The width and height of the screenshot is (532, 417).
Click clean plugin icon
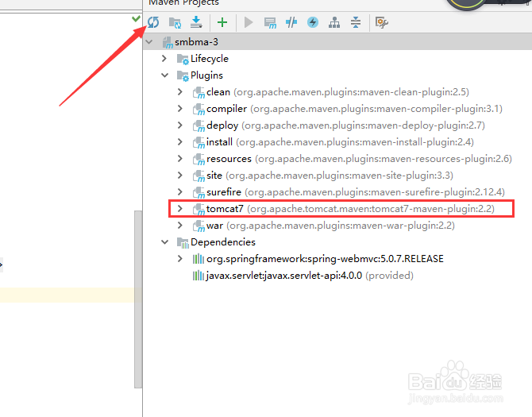pos(199,93)
